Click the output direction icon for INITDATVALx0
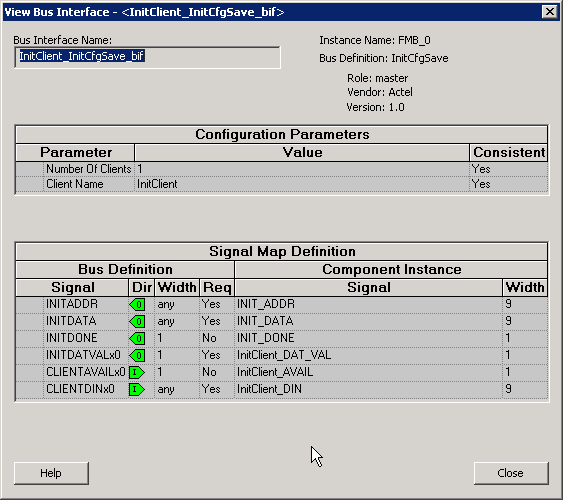Viewport: 563px width, 500px height. tap(137, 355)
